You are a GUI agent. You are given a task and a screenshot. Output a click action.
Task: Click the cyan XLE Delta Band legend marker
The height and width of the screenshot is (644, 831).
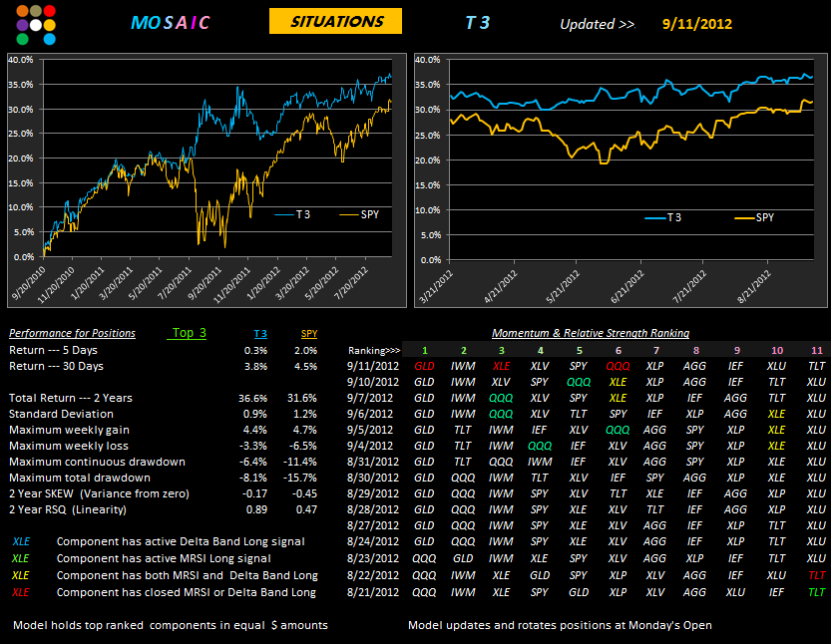[21, 541]
